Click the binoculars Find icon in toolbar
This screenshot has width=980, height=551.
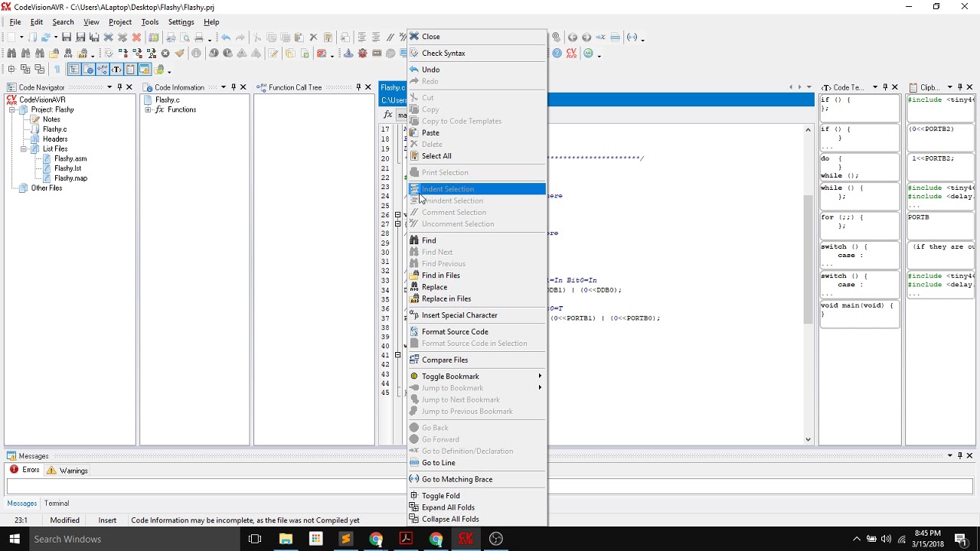tap(11, 54)
